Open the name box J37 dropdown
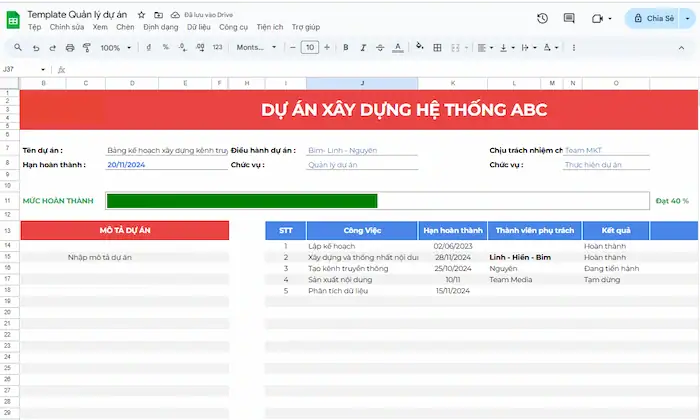This screenshot has height=420, width=700. coord(43,70)
